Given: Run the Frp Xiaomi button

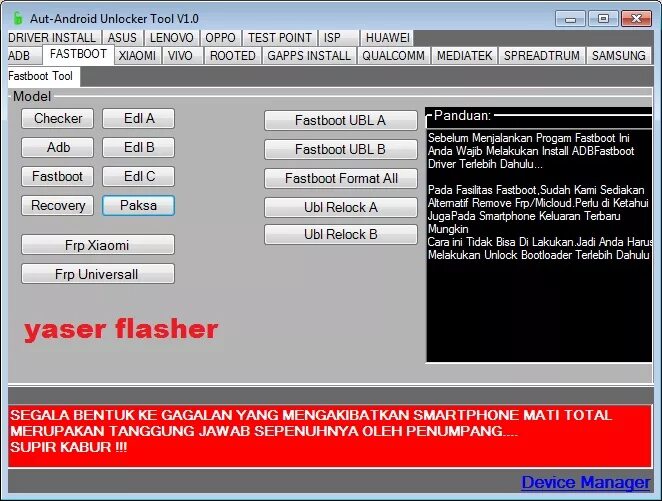Looking at the screenshot, I should click(x=98, y=245).
